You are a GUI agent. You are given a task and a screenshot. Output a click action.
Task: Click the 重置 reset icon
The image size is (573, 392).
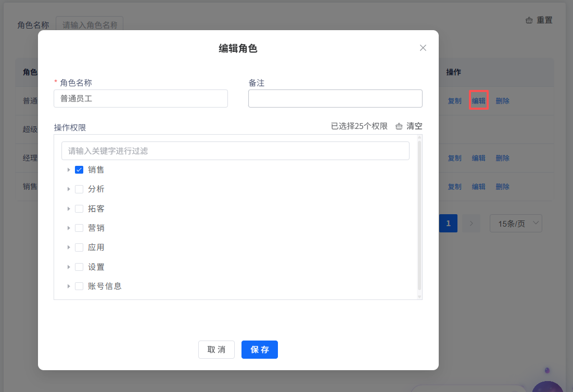(529, 20)
